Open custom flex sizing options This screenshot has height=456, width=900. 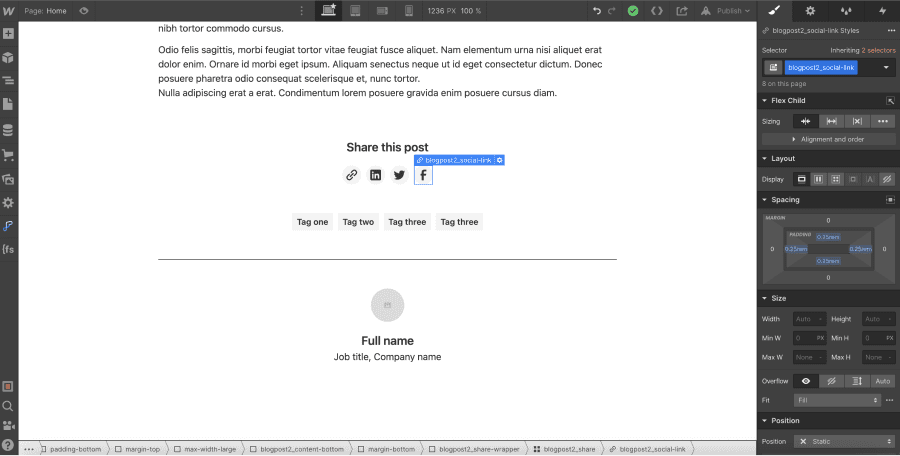coord(883,121)
